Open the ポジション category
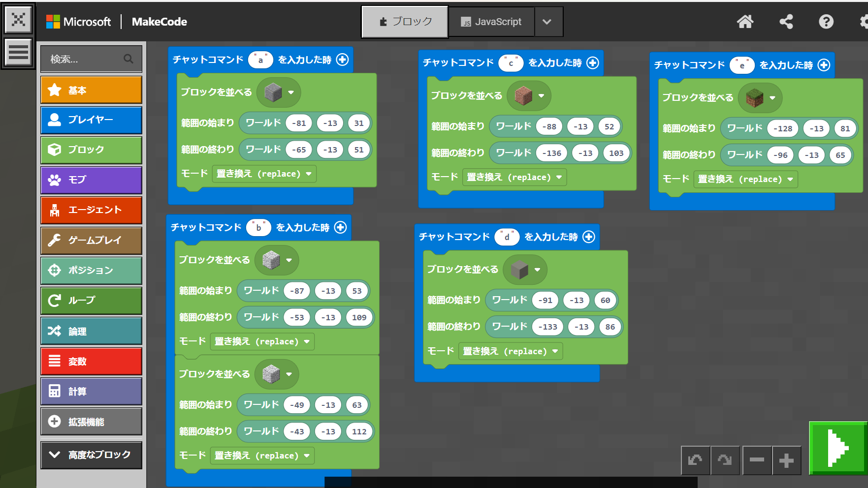 (92, 271)
